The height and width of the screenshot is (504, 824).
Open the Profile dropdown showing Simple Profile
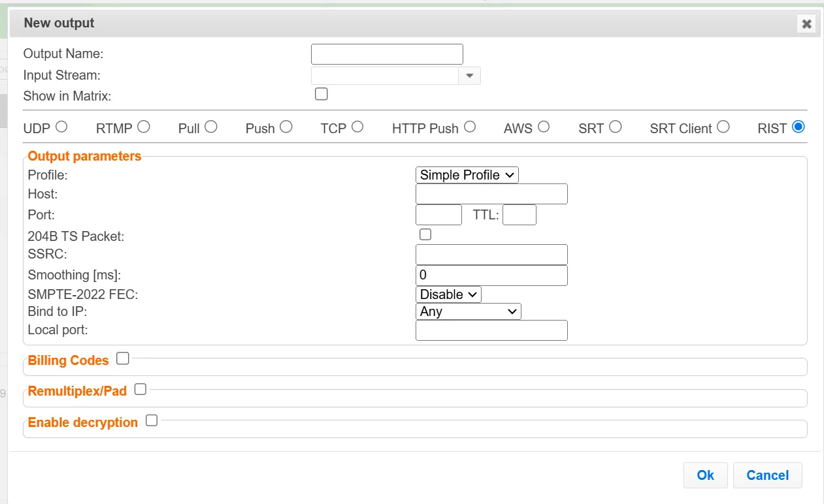coord(467,175)
